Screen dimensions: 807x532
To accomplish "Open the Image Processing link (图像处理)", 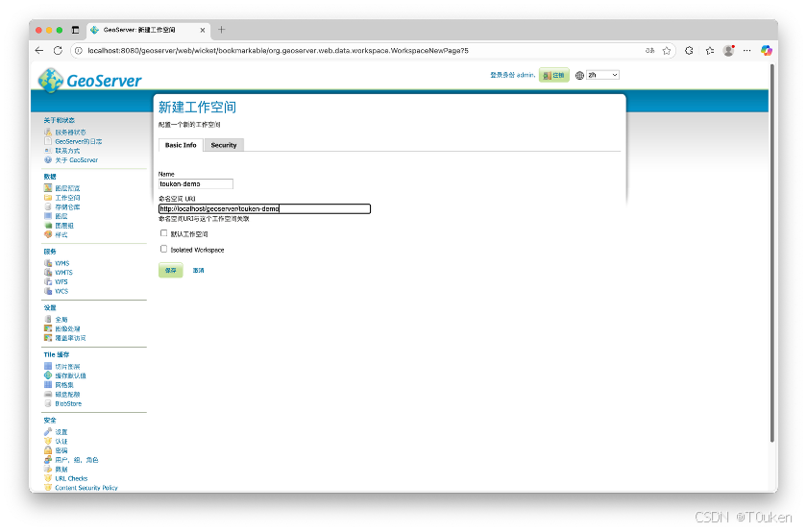I will 67,328.
